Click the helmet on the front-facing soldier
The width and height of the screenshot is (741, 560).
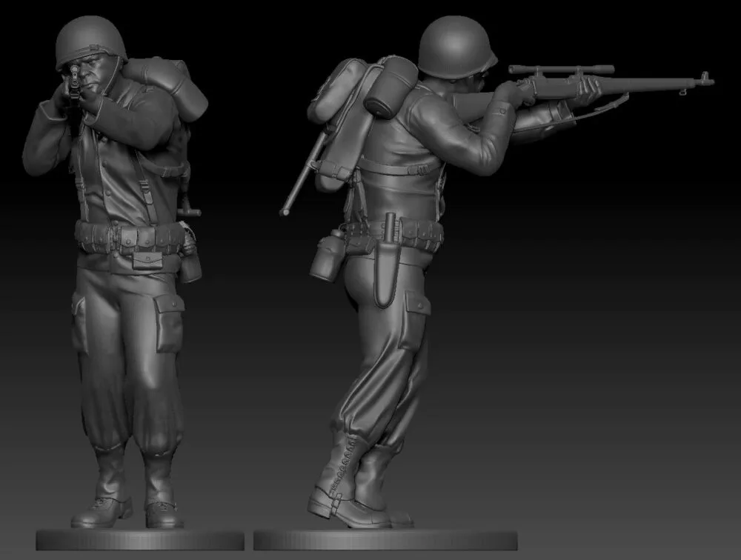click(x=90, y=41)
